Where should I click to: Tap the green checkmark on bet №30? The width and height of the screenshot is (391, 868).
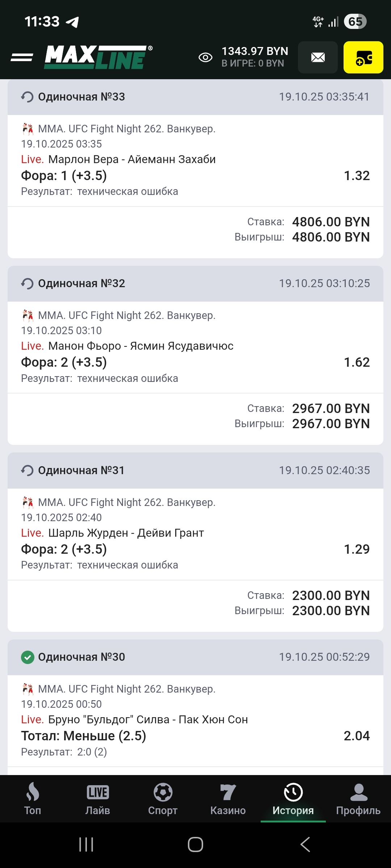click(x=28, y=657)
